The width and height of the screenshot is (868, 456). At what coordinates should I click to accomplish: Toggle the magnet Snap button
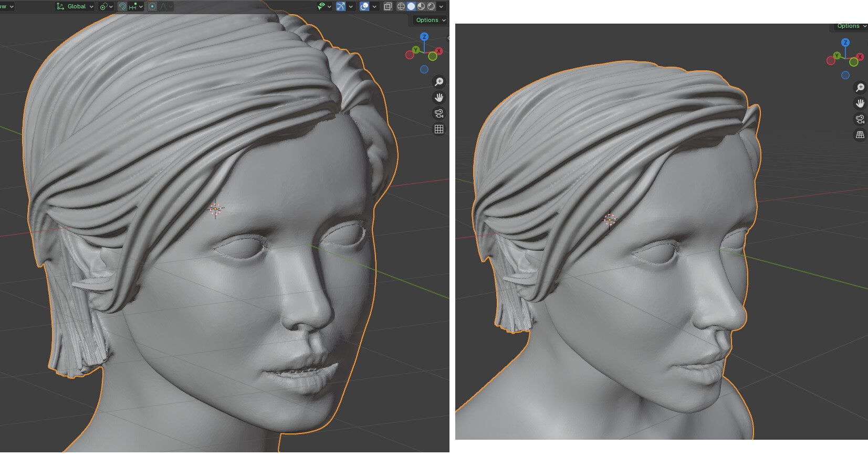pyautogui.click(x=122, y=6)
